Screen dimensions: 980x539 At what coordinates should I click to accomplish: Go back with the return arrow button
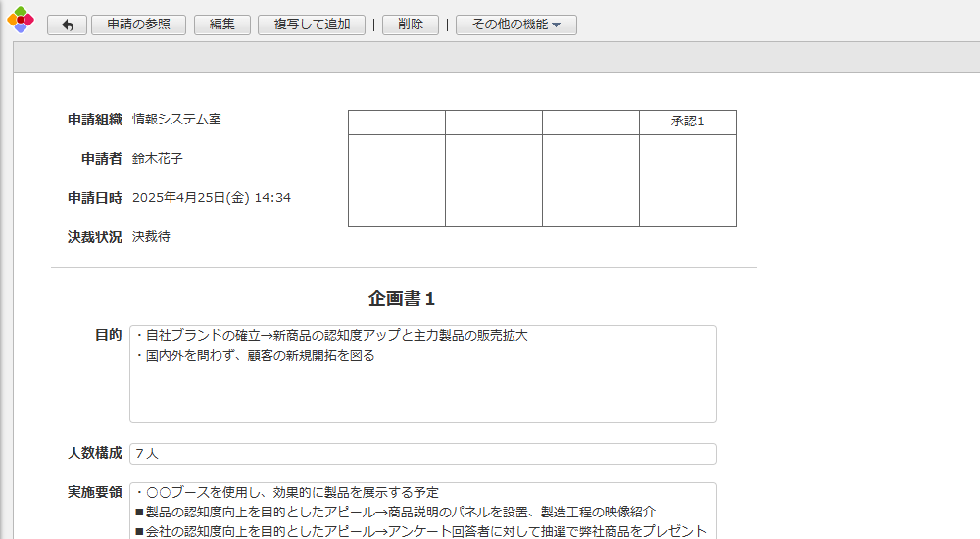pos(67,25)
